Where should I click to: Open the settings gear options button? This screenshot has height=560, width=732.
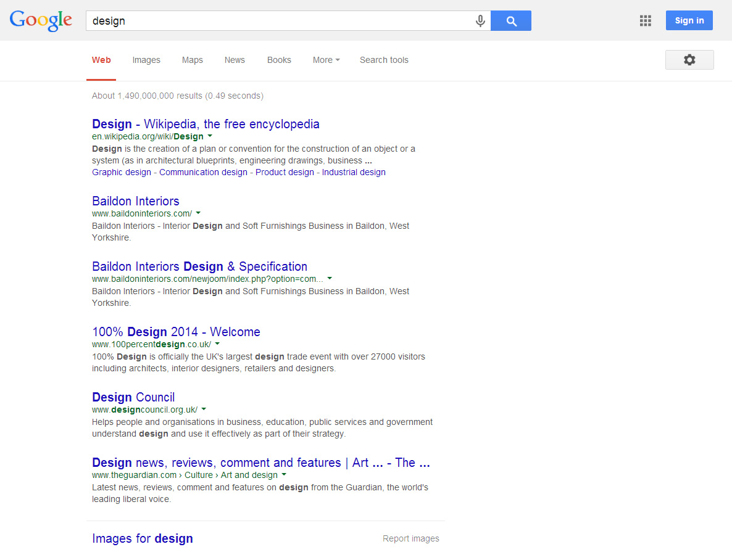689,60
